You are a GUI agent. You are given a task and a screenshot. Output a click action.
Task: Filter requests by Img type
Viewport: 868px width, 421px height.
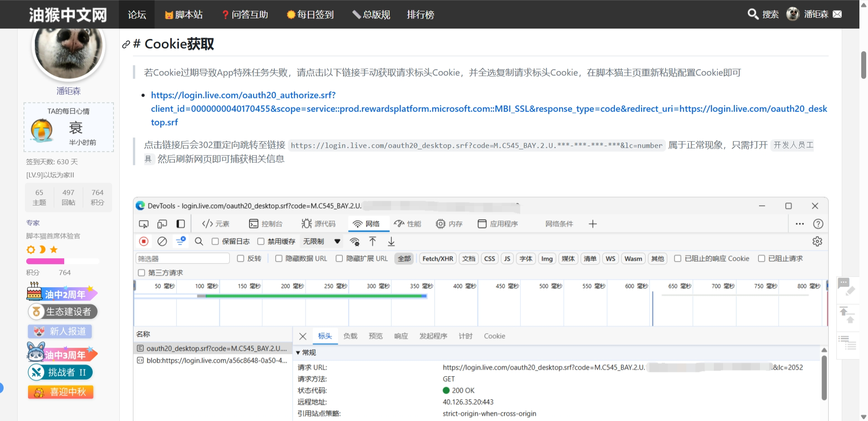(x=547, y=259)
